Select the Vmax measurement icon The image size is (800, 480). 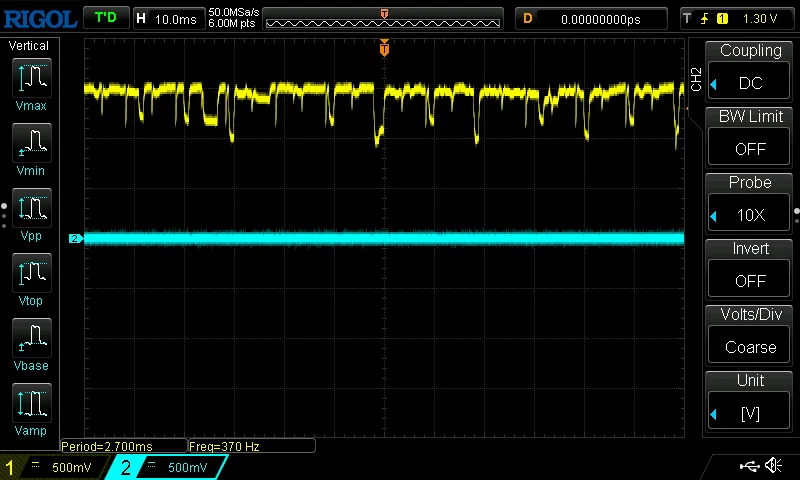coord(32,79)
